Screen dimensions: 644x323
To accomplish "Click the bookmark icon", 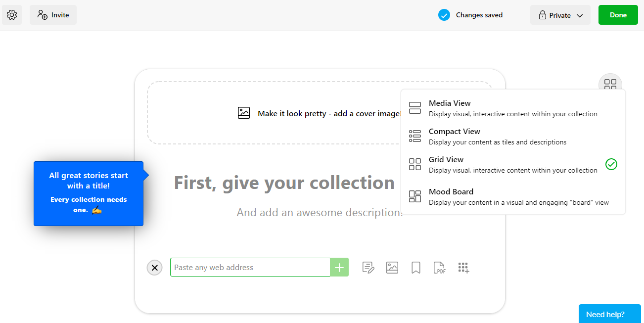I will click(x=416, y=268).
